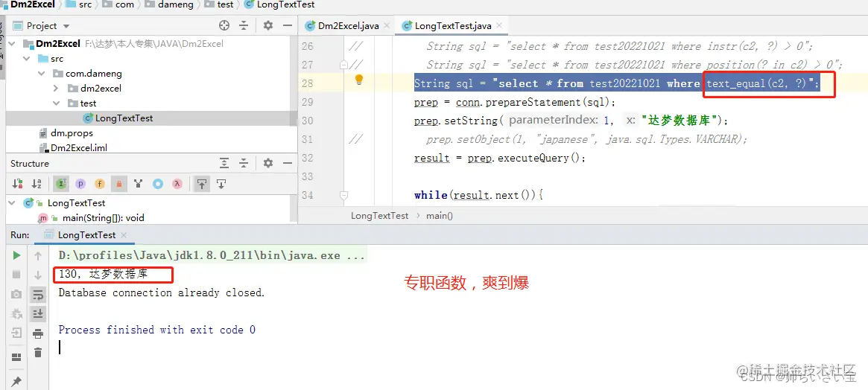Collapse all in the Structure panel header
This screenshot has height=390, width=868.
click(x=244, y=163)
